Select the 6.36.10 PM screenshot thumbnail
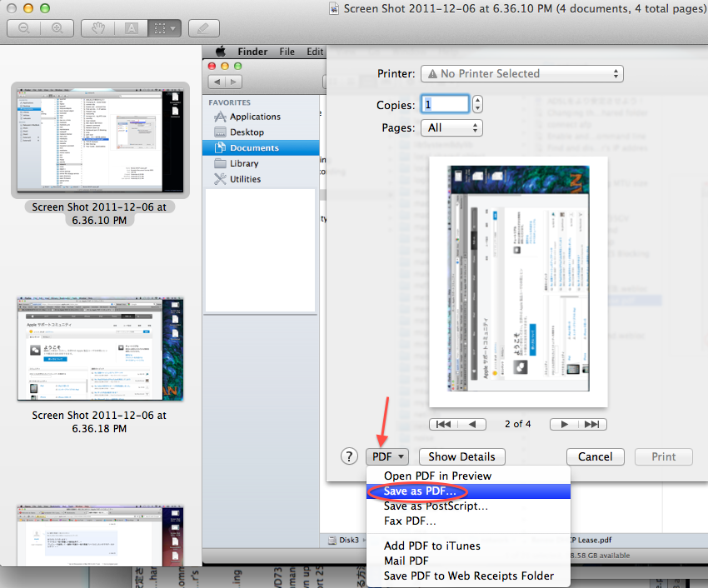The height and width of the screenshot is (588, 708). (100, 140)
